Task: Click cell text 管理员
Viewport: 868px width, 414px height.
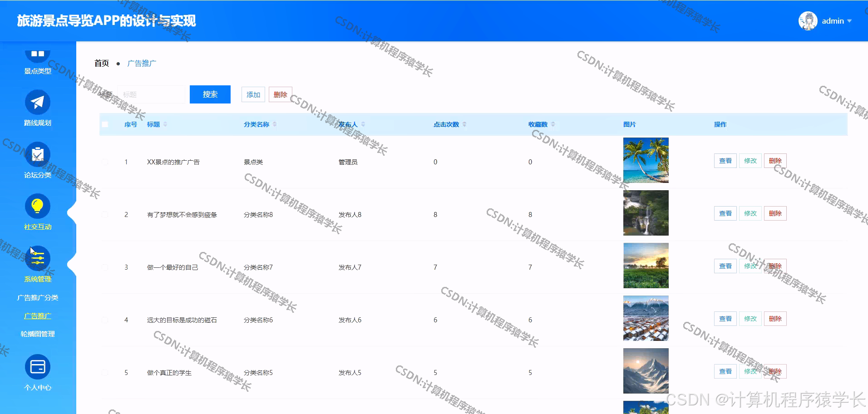Action: [x=348, y=162]
